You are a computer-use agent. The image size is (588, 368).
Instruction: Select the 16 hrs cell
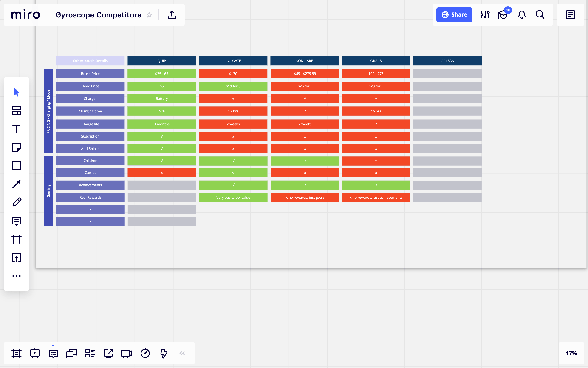click(376, 111)
